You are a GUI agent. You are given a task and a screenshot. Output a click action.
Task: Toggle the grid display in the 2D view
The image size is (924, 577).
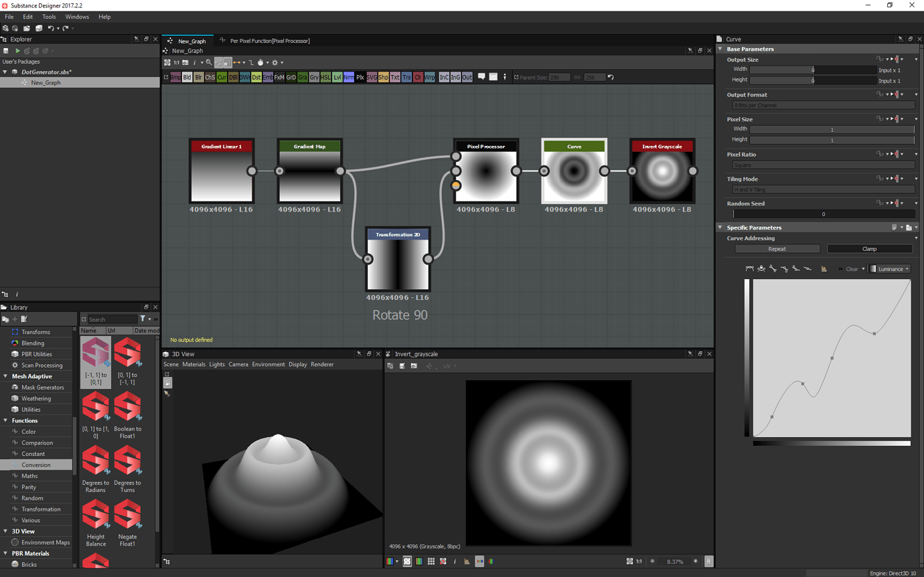[x=431, y=561]
